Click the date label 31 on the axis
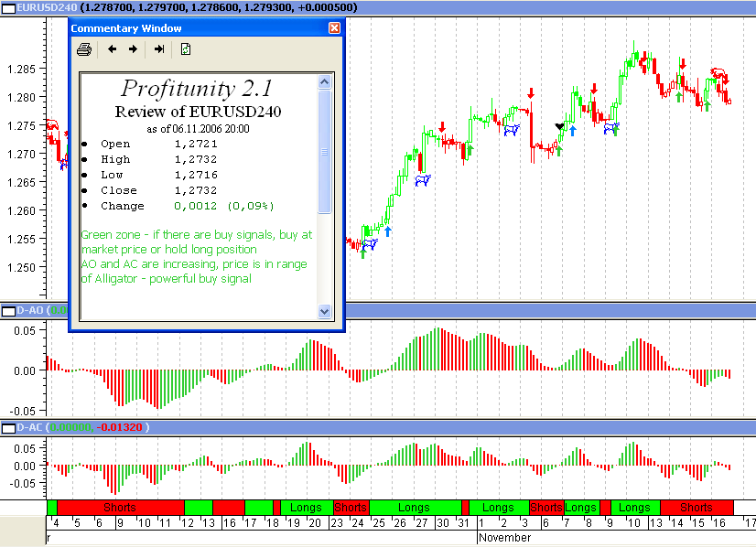 pos(464,523)
